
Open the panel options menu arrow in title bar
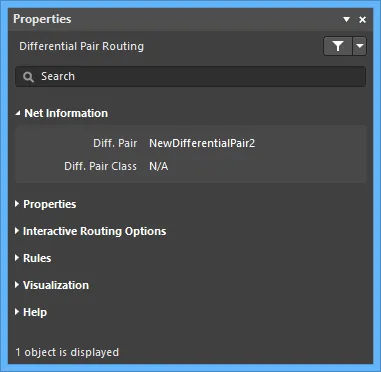point(347,19)
